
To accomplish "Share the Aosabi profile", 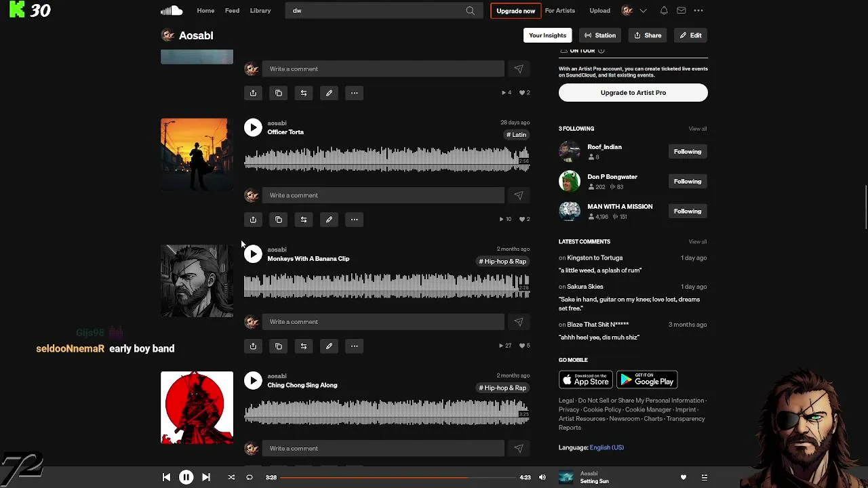I will 648,35.
